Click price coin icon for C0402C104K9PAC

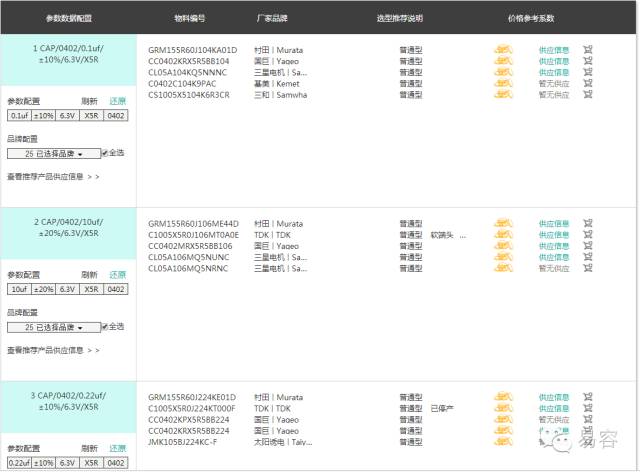[503, 83]
